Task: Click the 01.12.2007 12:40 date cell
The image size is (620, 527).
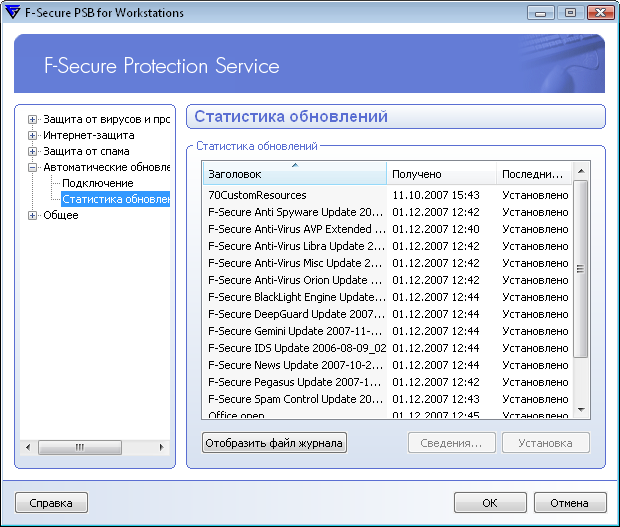Action: pyautogui.click(x=436, y=229)
